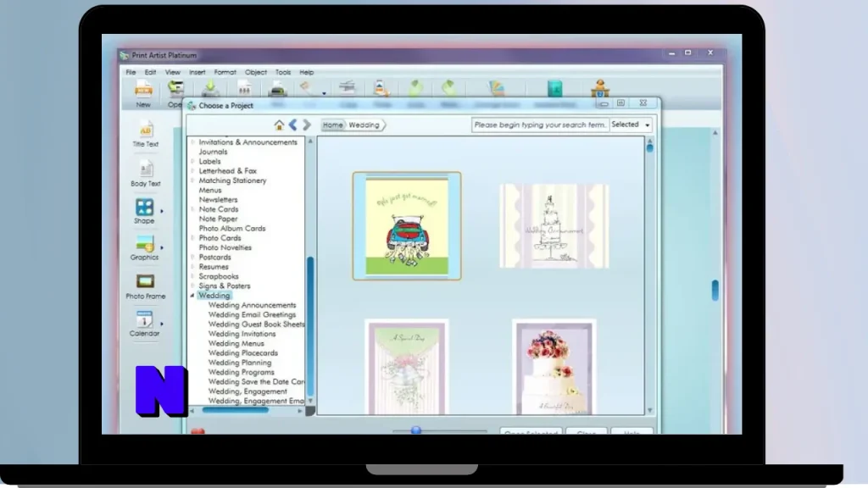Click the thumbnail pane scrollbar handle
868x488 pixels.
click(x=650, y=147)
